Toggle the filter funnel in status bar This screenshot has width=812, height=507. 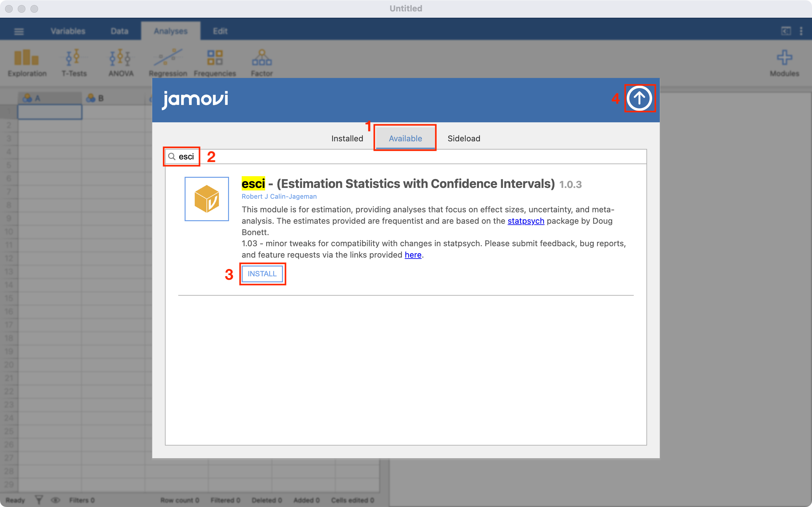click(39, 500)
